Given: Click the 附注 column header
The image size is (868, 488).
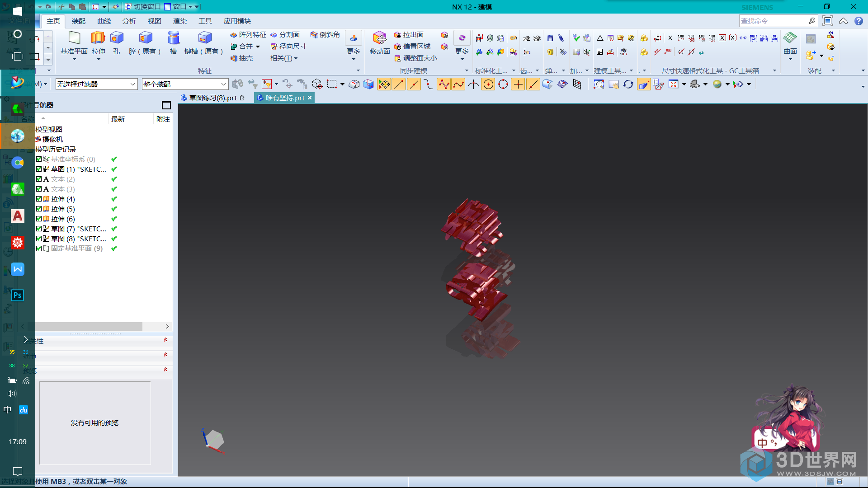Looking at the screenshot, I should click(x=163, y=119).
